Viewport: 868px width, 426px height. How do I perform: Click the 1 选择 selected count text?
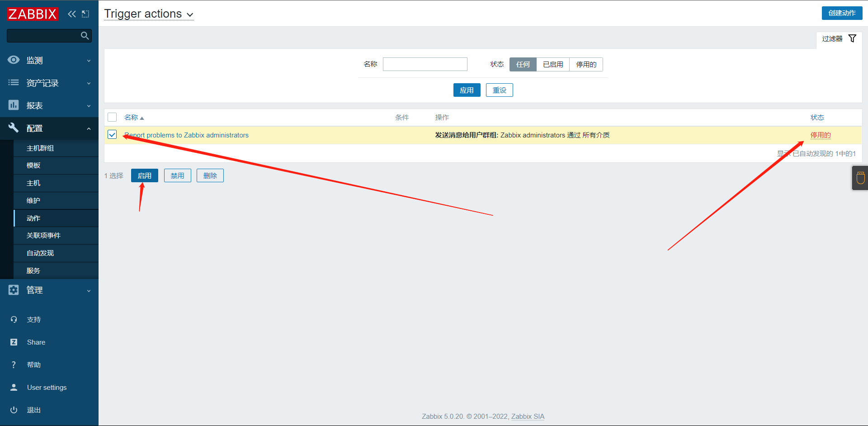(114, 176)
